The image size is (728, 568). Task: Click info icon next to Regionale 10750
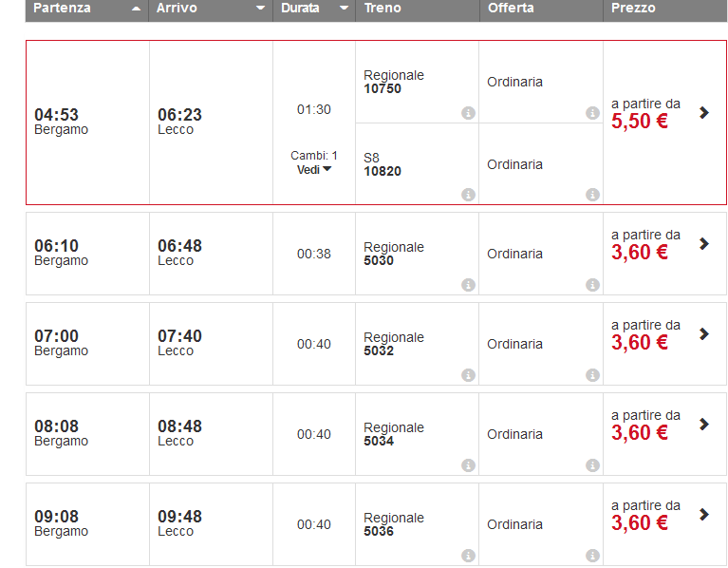coord(468,113)
